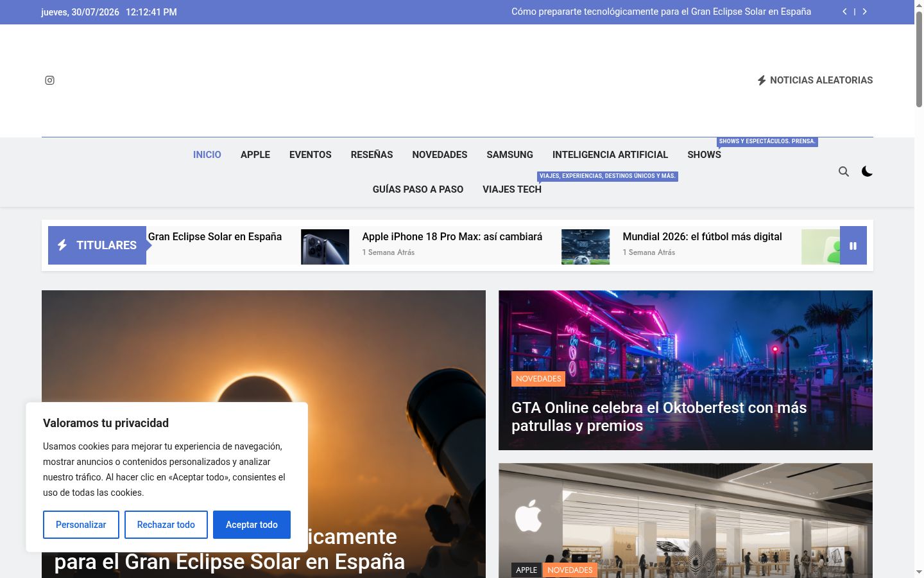Go to Inicio menu item
Viewport: 924px width, 578px height.
[x=207, y=155]
